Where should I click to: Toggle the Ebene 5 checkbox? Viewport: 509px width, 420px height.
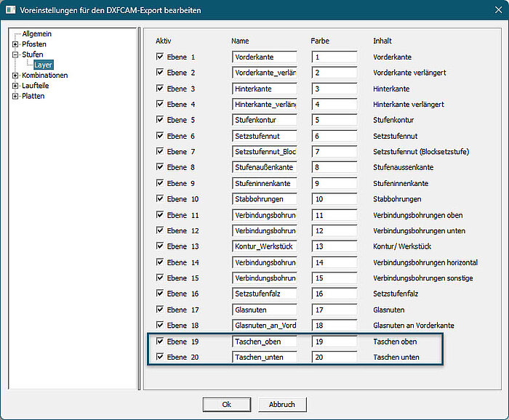(x=160, y=119)
